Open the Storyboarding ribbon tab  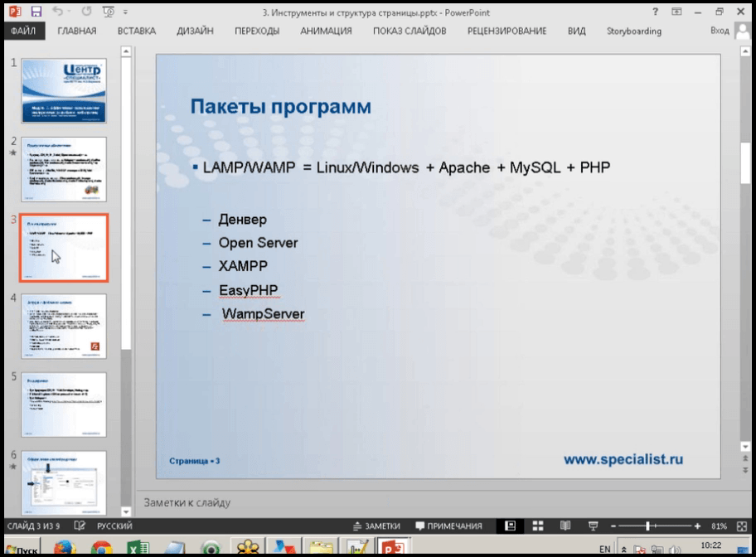tap(633, 31)
